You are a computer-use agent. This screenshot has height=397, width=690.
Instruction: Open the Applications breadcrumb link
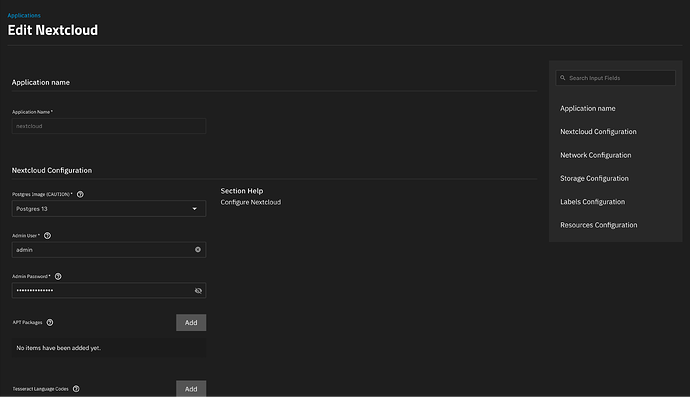24,15
